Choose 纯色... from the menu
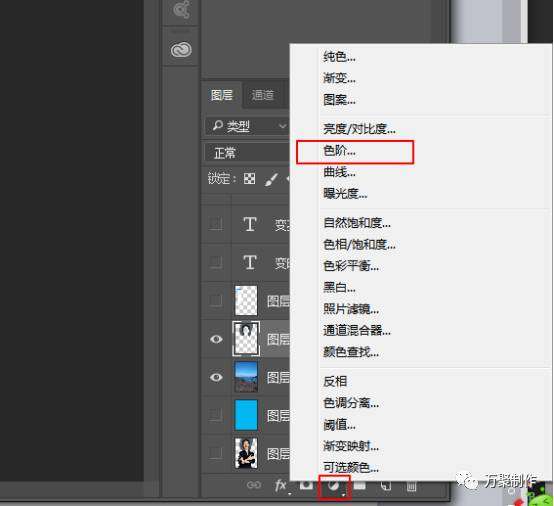The height and width of the screenshot is (506, 554). point(339,57)
